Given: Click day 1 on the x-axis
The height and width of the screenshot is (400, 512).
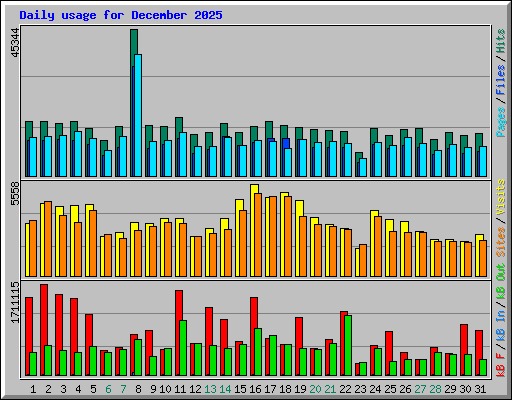Looking at the screenshot, I should pos(33,389).
